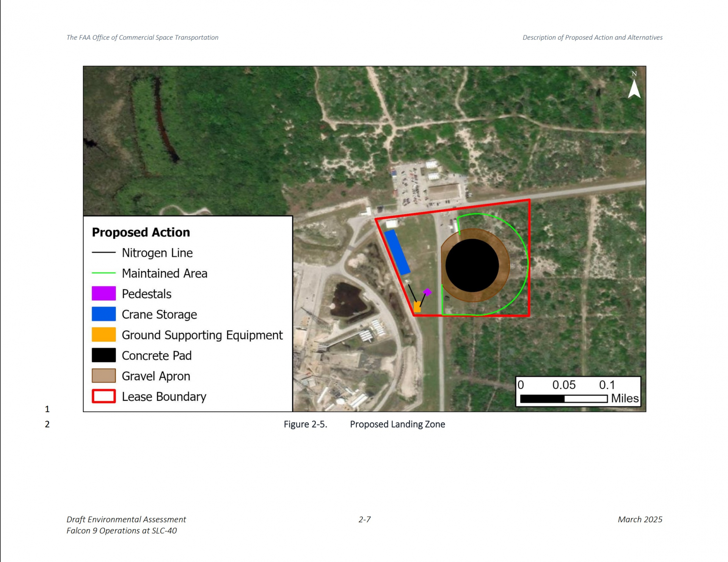Click the page number '2-7' in footer

point(364,519)
